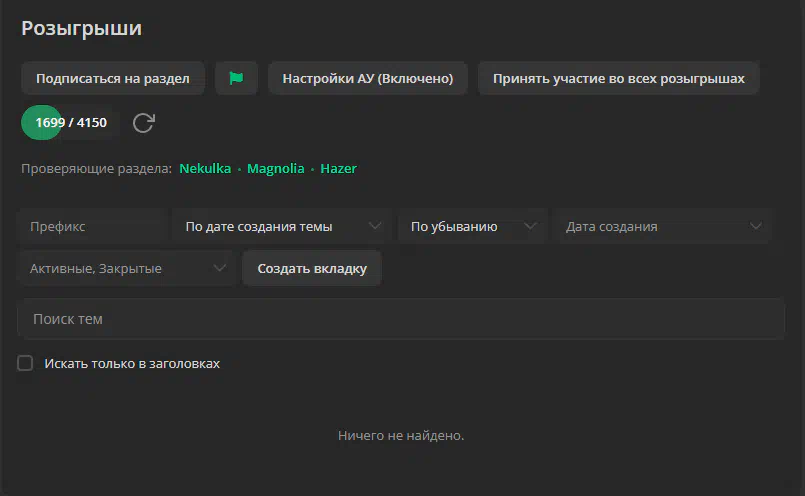Open Настройки АУ (Включено) settings

[x=368, y=78]
